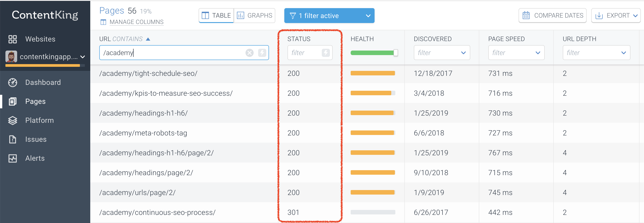Viewport: 644px width, 223px height.
Task: Click health bar of tight-schedule-seo row
Action: click(x=373, y=73)
